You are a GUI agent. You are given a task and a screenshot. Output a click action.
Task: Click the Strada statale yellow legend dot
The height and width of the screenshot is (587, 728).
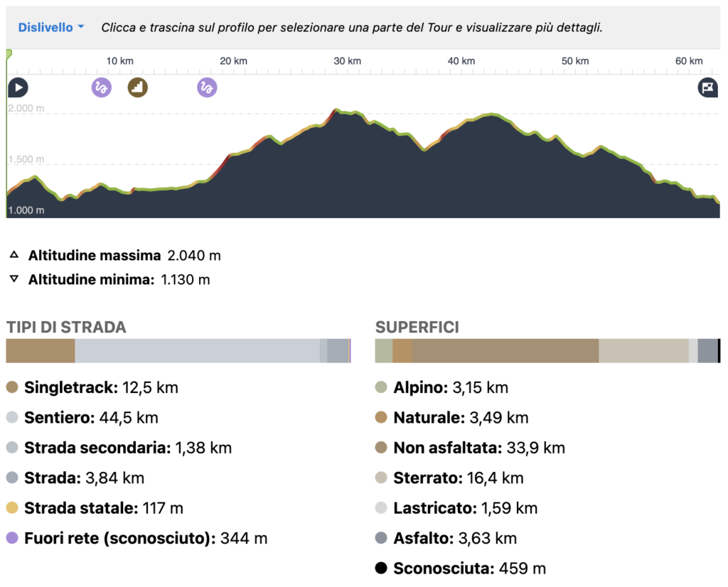[12, 507]
